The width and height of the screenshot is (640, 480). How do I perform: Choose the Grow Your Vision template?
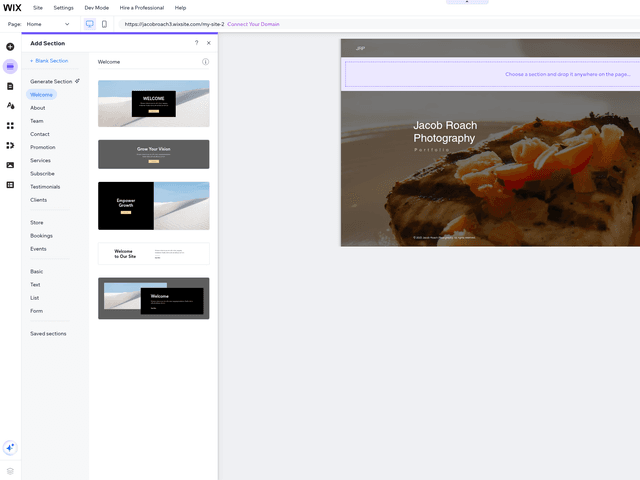153,154
